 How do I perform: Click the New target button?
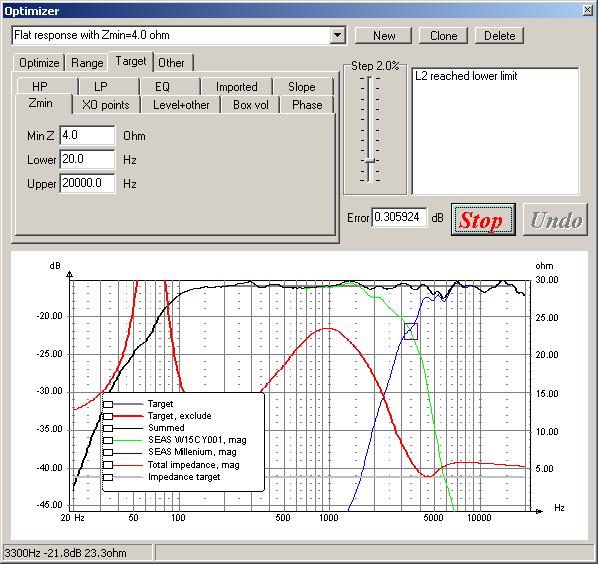click(x=384, y=36)
